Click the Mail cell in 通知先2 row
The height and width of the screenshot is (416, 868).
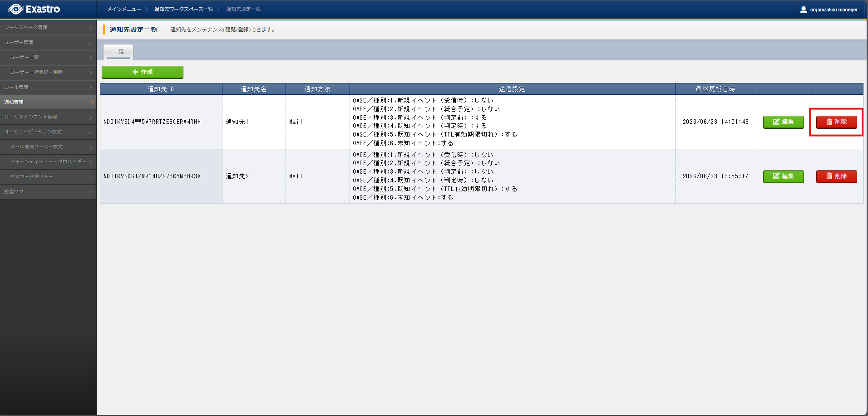click(x=317, y=176)
